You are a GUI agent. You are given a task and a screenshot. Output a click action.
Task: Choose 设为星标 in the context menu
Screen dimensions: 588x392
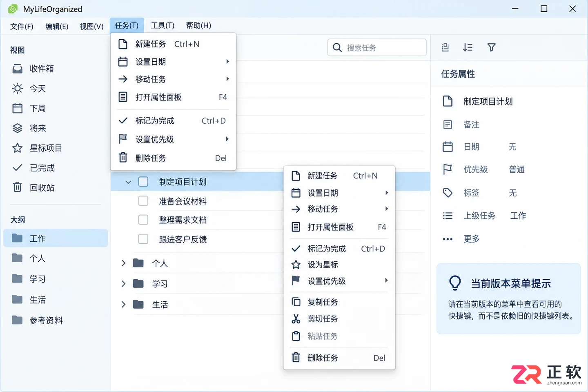339,265
